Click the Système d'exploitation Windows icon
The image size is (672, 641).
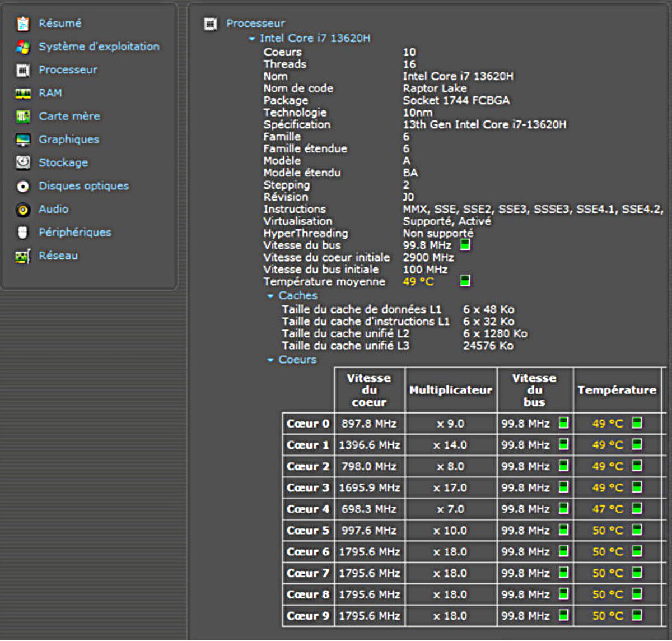(x=22, y=47)
